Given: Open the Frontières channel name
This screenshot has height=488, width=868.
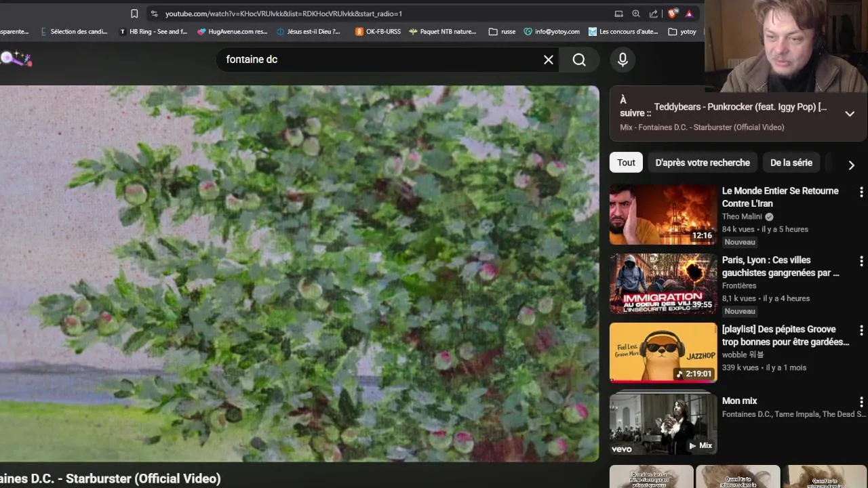Looking at the screenshot, I should [739, 285].
